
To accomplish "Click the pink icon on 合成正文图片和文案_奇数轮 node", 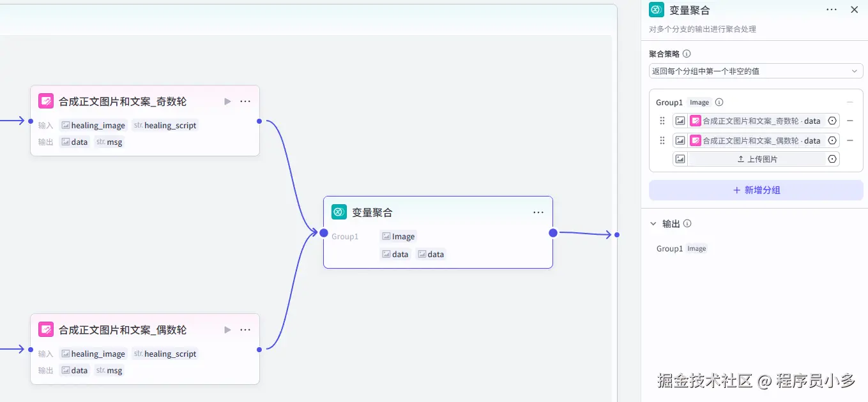I will tap(45, 101).
